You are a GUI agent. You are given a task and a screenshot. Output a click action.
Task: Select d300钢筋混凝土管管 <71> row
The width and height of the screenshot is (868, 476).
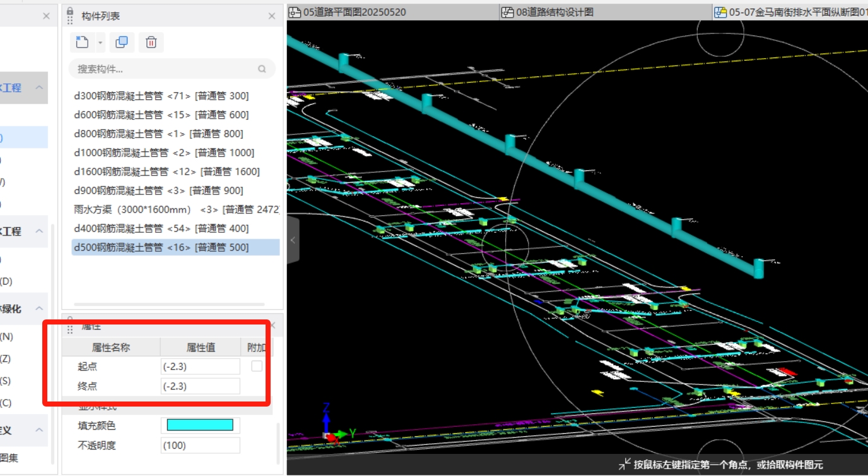175,96
